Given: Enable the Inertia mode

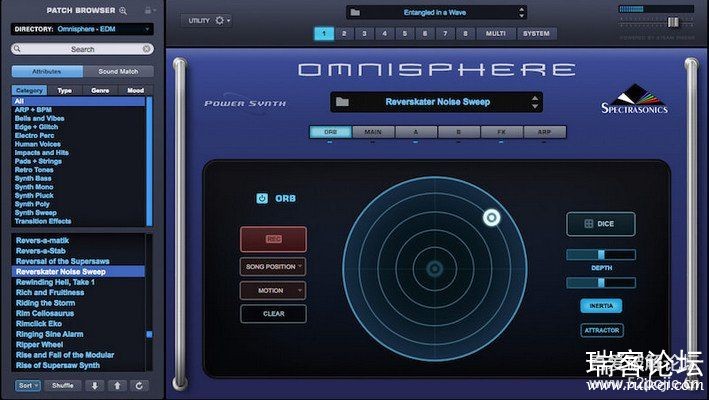Looking at the screenshot, I should coord(601,306).
